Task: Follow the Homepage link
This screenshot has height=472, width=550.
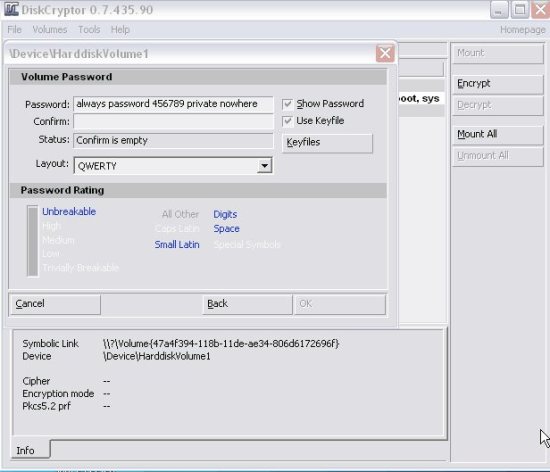Action: (x=523, y=30)
